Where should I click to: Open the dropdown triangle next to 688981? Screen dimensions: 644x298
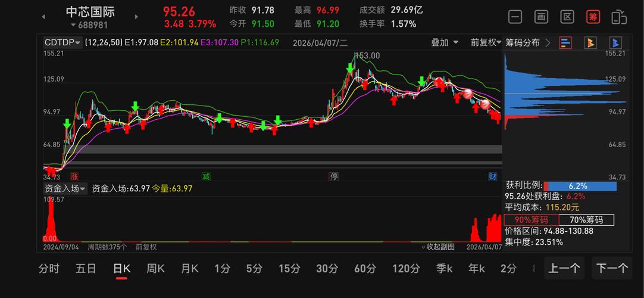pos(73,26)
